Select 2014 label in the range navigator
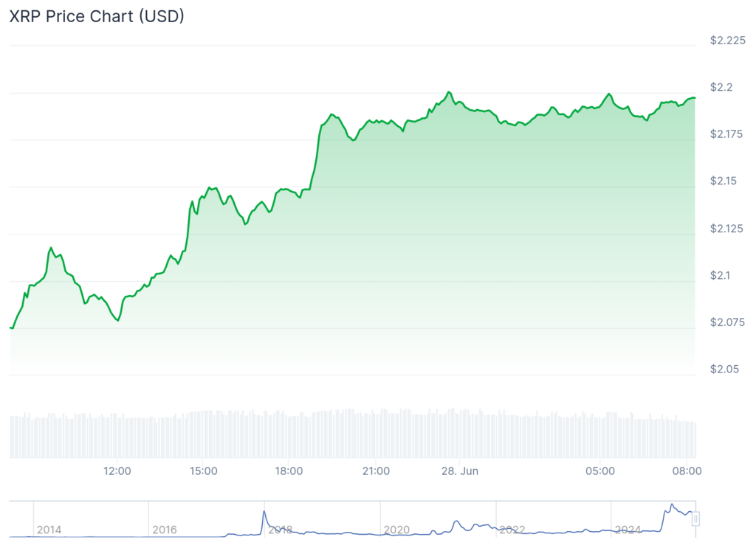The width and height of the screenshot is (756, 551). point(49,530)
